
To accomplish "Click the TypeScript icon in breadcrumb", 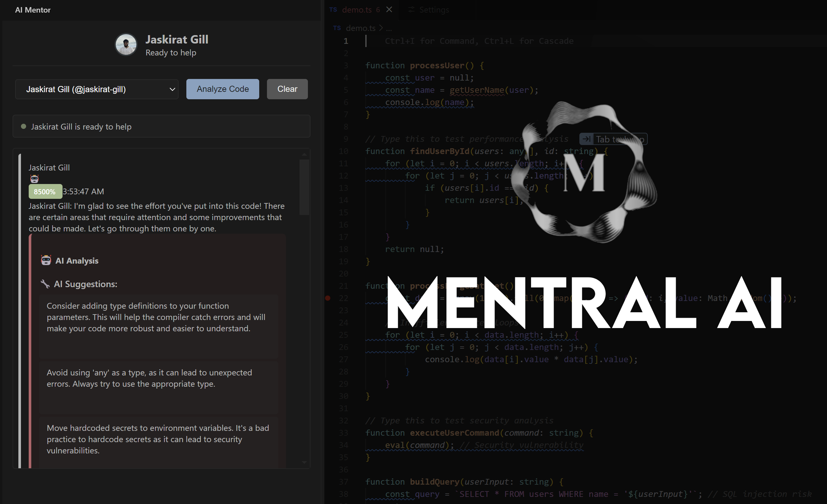I will tap(337, 28).
